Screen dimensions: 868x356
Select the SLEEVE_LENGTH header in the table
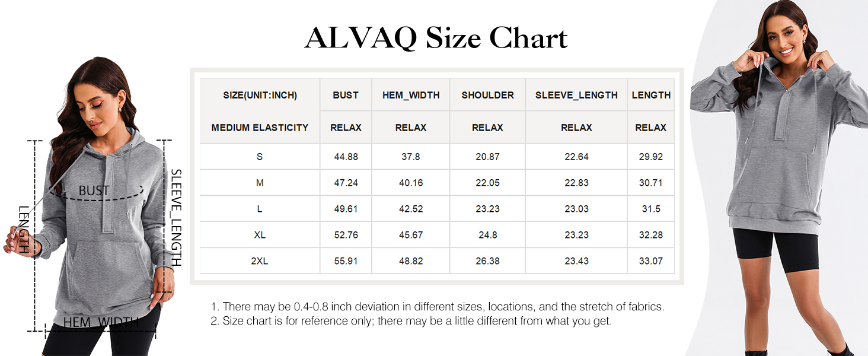coord(576,95)
